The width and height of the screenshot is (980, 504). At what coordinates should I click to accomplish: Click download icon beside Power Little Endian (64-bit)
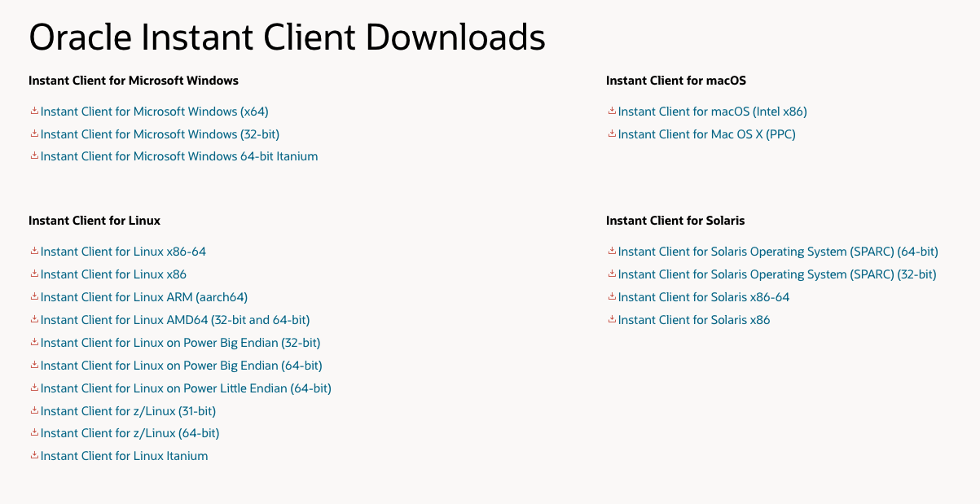[34, 388]
